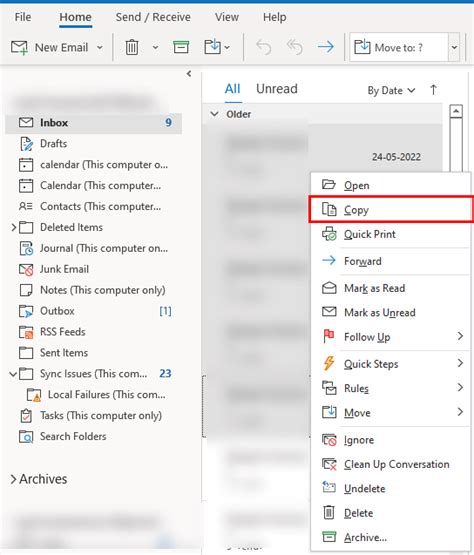Open the Delete button dropdown arrow
Image resolution: width=474 pixels, height=555 pixels.
coord(155,47)
